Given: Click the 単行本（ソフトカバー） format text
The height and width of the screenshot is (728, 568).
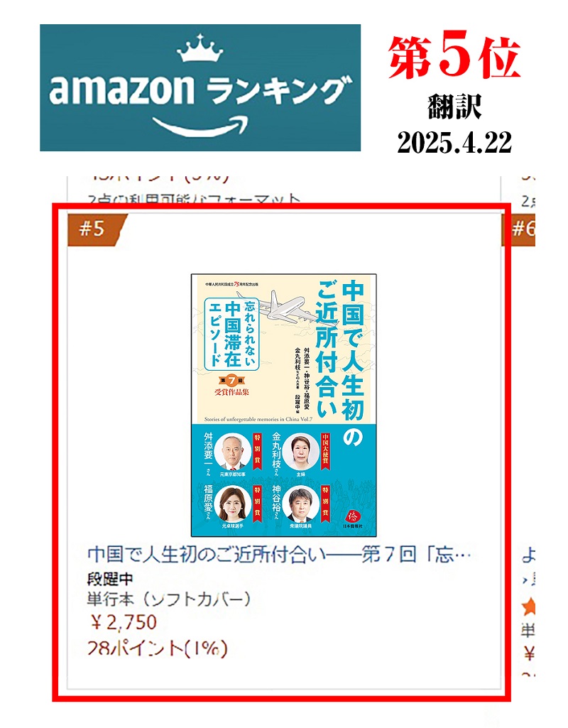Looking at the screenshot, I should [169, 599].
